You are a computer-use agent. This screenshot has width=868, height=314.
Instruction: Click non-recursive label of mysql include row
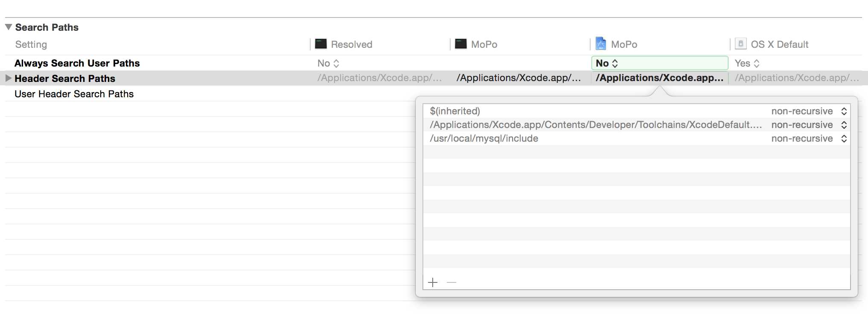[x=802, y=139]
